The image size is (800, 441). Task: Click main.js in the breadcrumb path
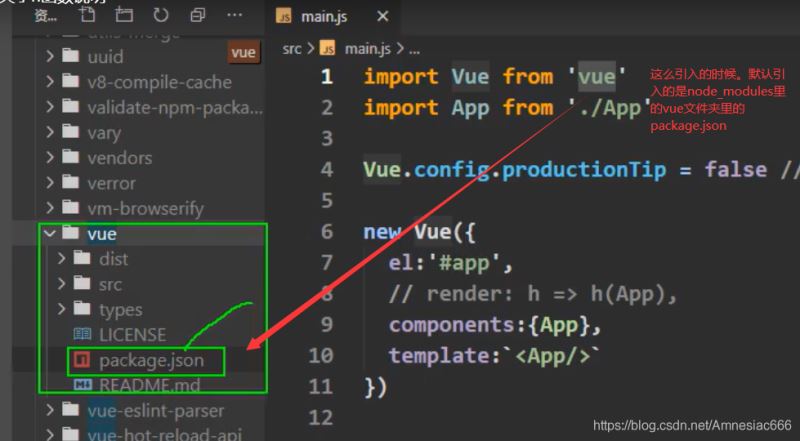click(x=369, y=48)
